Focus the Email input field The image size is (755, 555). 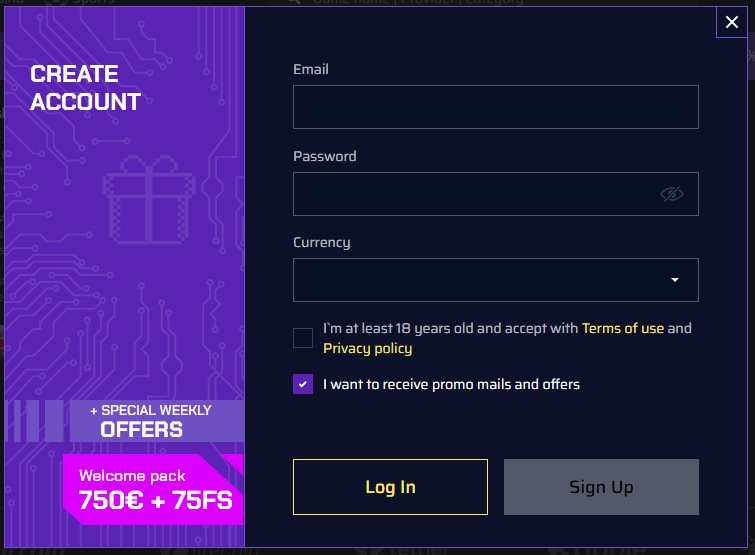[x=495, y=107]
